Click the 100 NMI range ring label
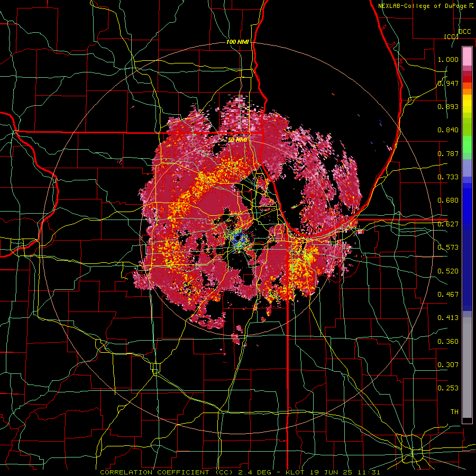The width and height of the screenshot is (476, 476). 237,42
